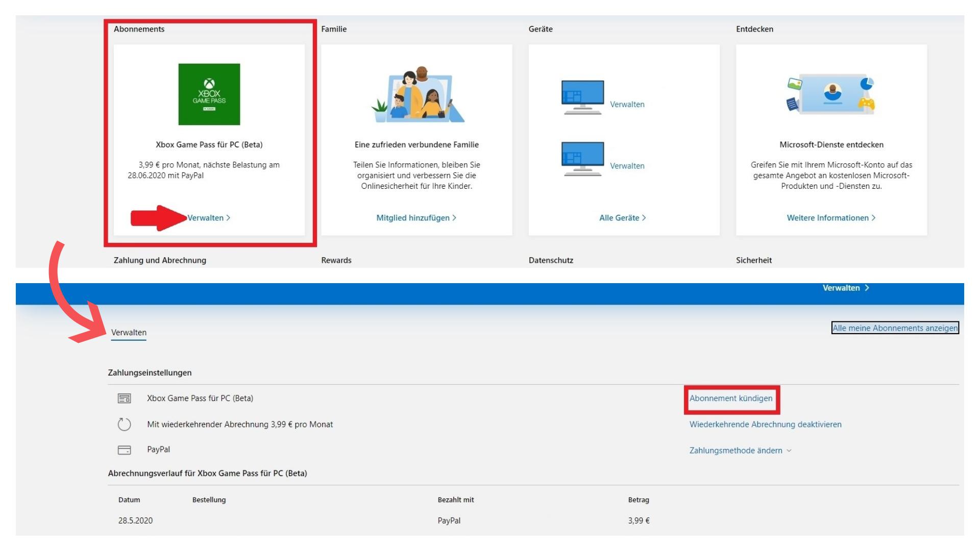
Task: Click date 28.5.2020 in billing history
Action: 135,521
